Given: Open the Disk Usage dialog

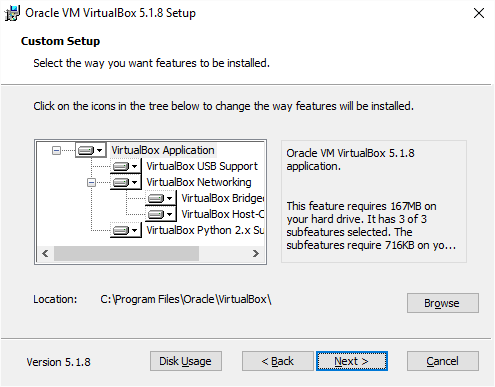Looking at the screenshot, I should [x=186, y=361].
